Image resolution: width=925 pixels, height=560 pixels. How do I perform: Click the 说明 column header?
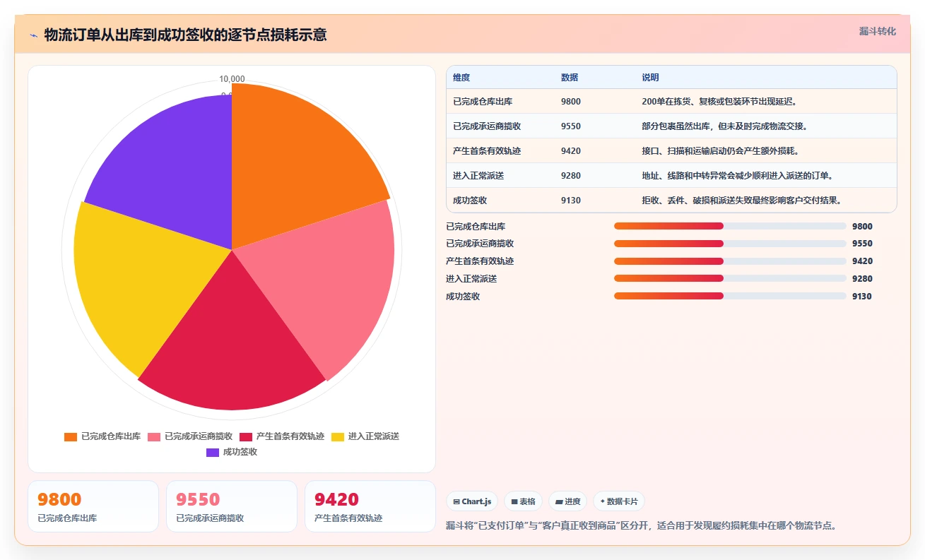650,78
